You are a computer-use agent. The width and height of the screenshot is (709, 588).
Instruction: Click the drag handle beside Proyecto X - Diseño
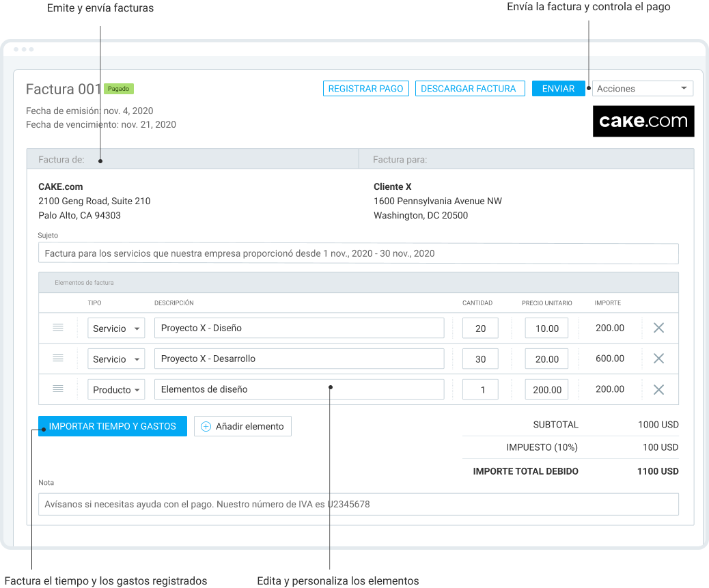coord(58,328)
